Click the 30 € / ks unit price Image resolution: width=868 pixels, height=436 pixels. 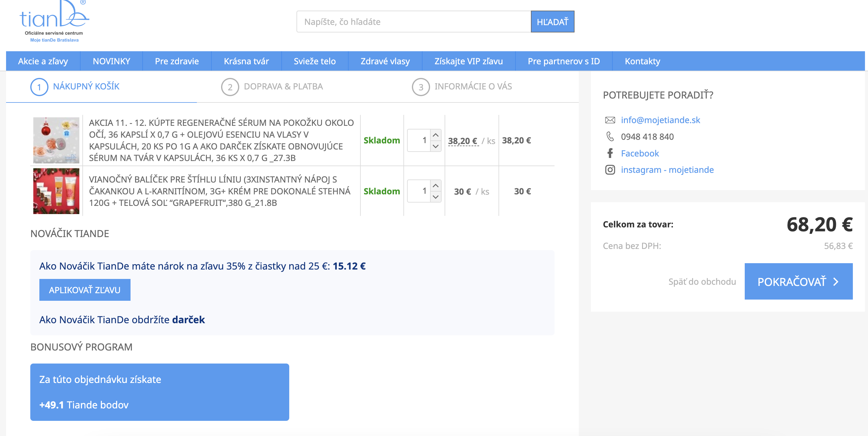471,192
